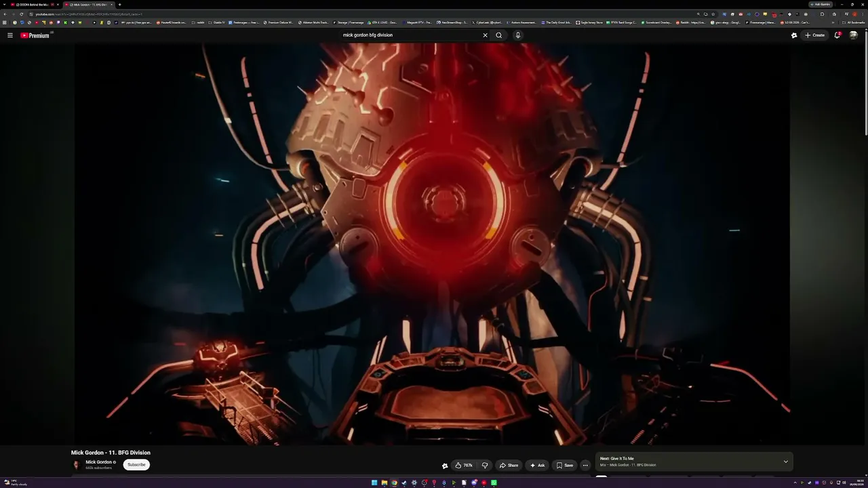The image size is (868, 488).
Task: Submit search with the magnifier icon
Action: pos(499,35)
